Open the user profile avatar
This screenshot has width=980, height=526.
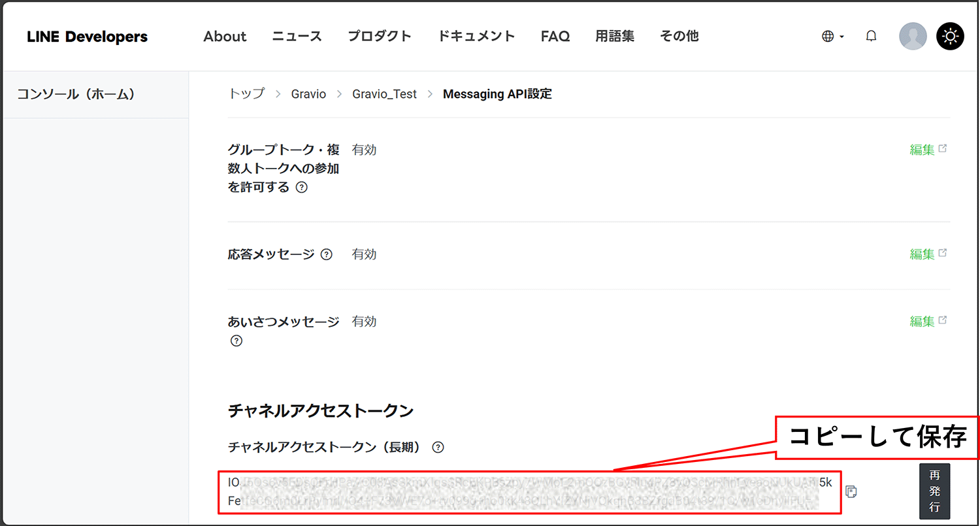tap(913, 37)
